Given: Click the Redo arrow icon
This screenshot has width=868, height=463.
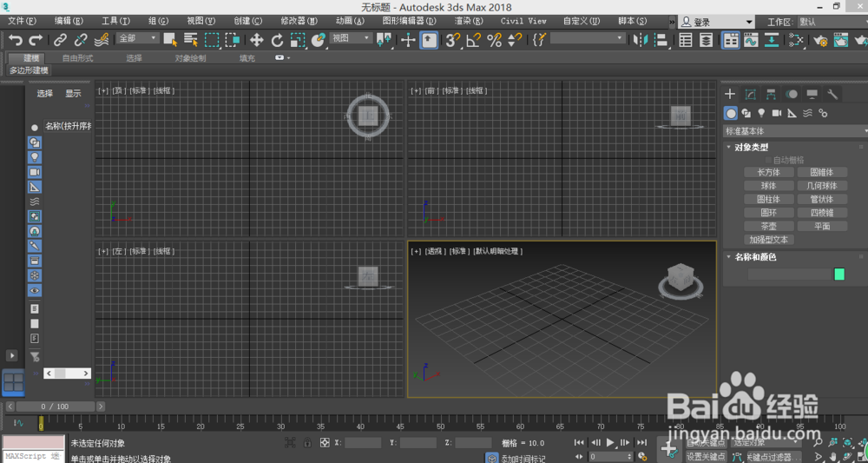Looking at the screenshot, I should (36, 40).
